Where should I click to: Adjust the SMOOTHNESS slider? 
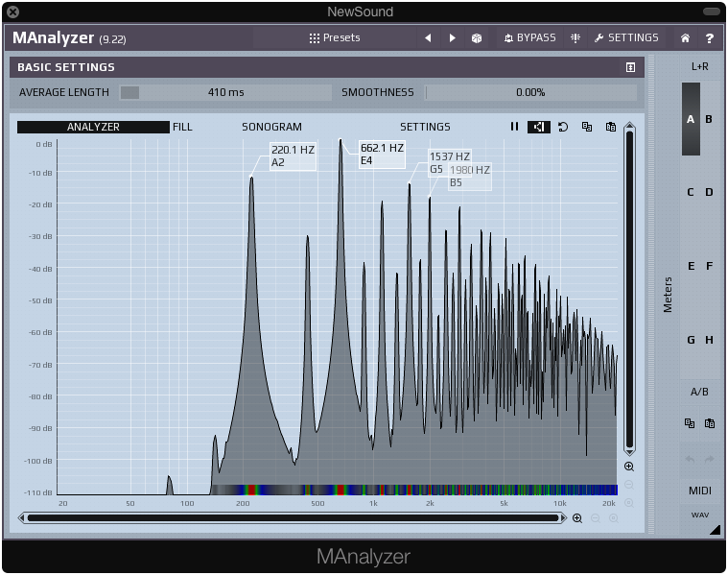coord(530,92)
